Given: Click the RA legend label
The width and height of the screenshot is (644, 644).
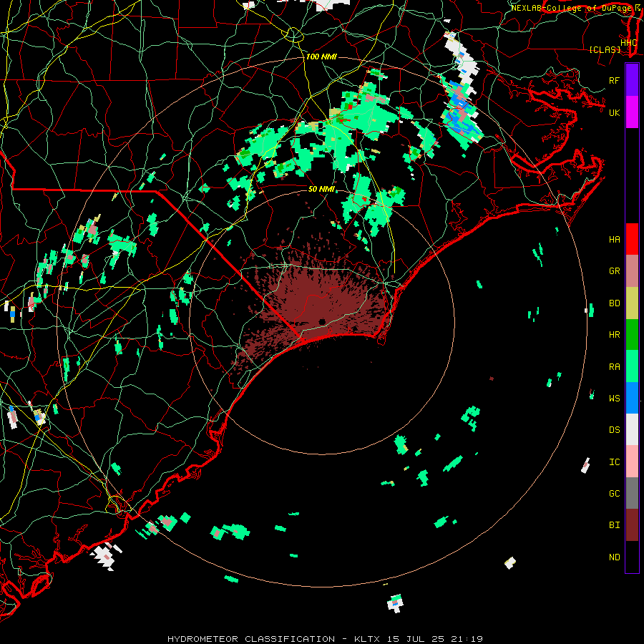Looking at the screenshot, I should click(614, 367).
